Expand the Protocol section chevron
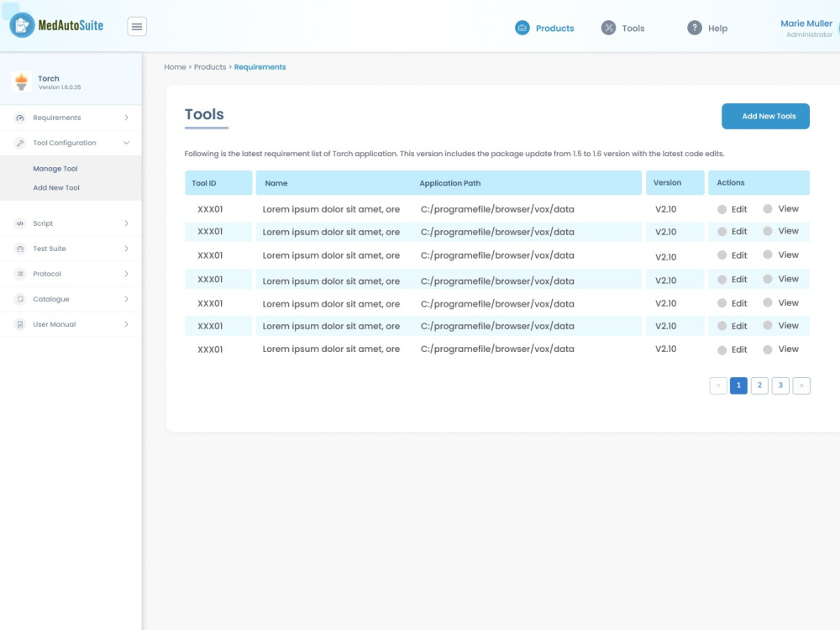The image size is (840, 630). coord(127,273)
